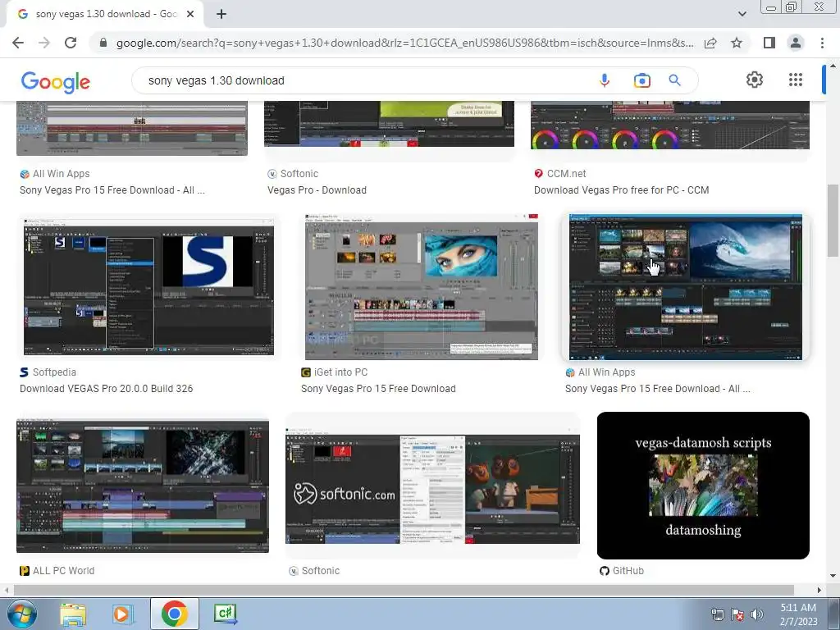Start voice search with microphone

pyautogui.click(x=605, y=80)
